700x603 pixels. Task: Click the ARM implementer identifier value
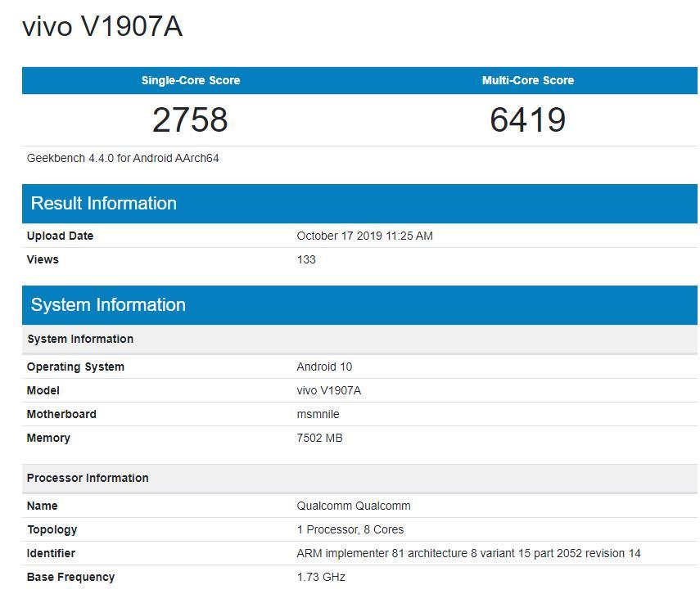pos(468,553)
